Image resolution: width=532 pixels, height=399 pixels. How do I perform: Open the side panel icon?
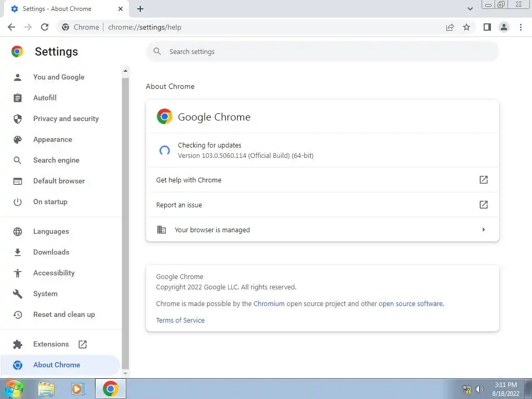click(487, 27)
